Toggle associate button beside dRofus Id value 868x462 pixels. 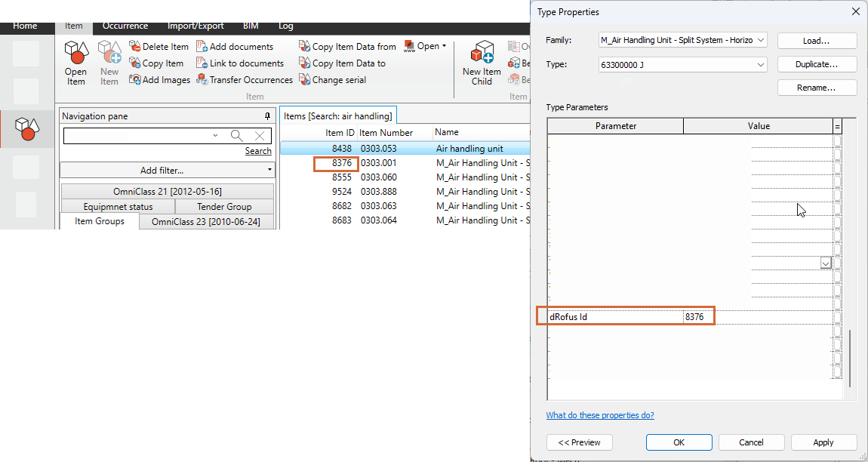(836, 317)
